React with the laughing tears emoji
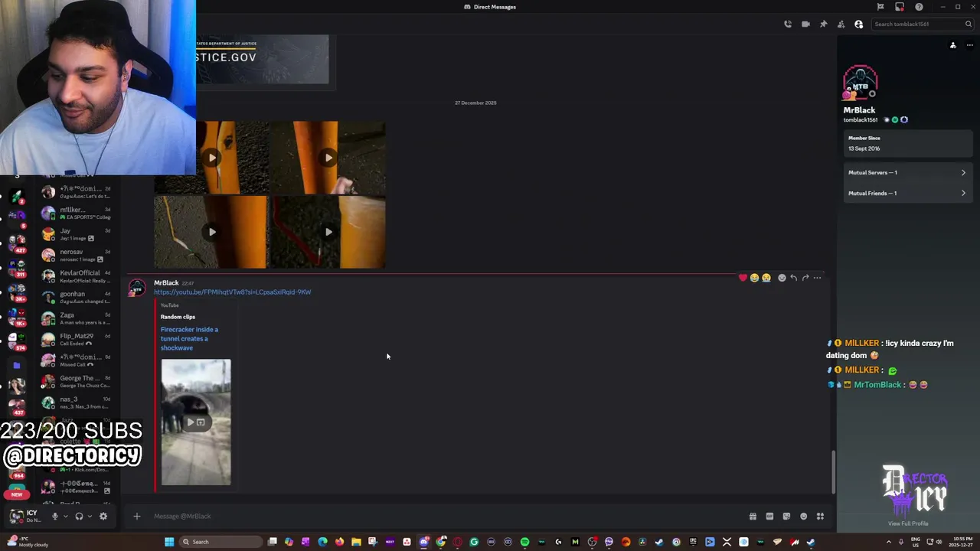This screenshot has width=980, height=551. tap(754, 278)
